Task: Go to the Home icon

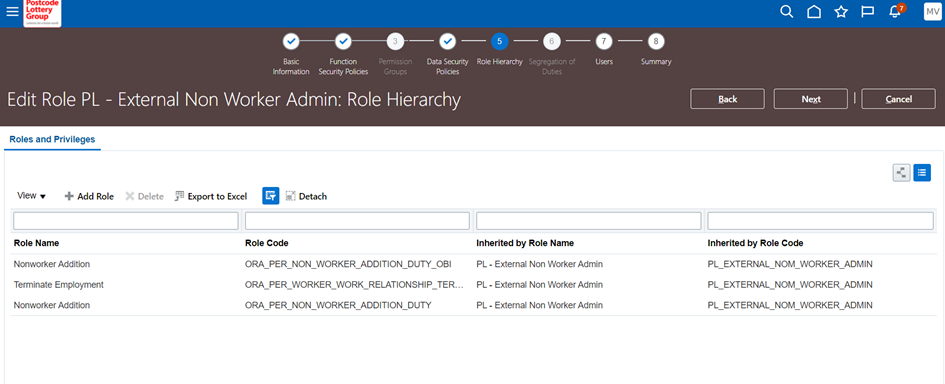Action: coord(814,11)
